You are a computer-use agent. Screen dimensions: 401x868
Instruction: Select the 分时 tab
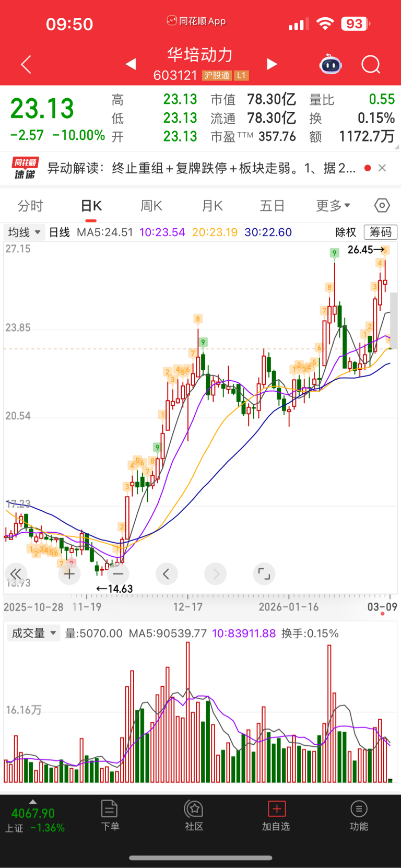click(x=30, y=206)
